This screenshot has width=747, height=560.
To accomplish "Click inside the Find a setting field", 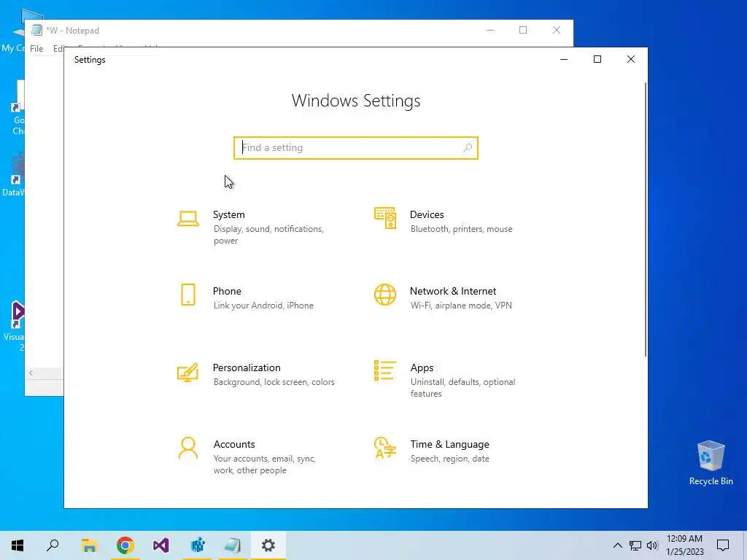I will [x=356, y=147].
